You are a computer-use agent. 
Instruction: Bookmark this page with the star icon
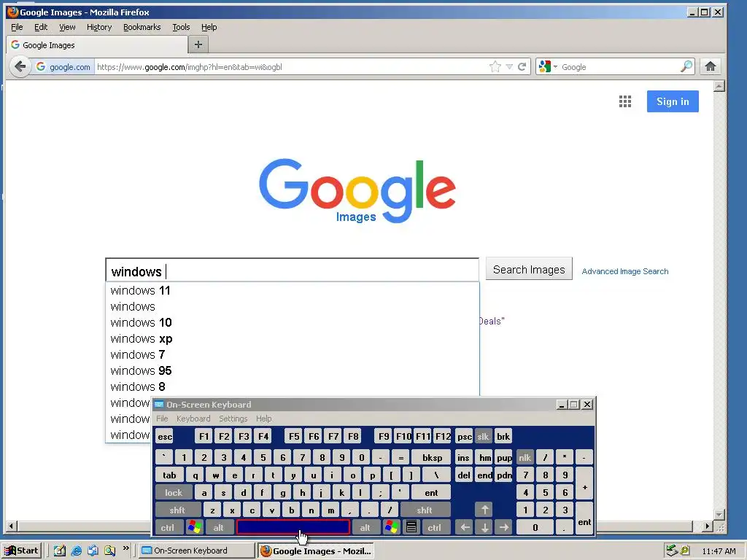pos(495,66)
